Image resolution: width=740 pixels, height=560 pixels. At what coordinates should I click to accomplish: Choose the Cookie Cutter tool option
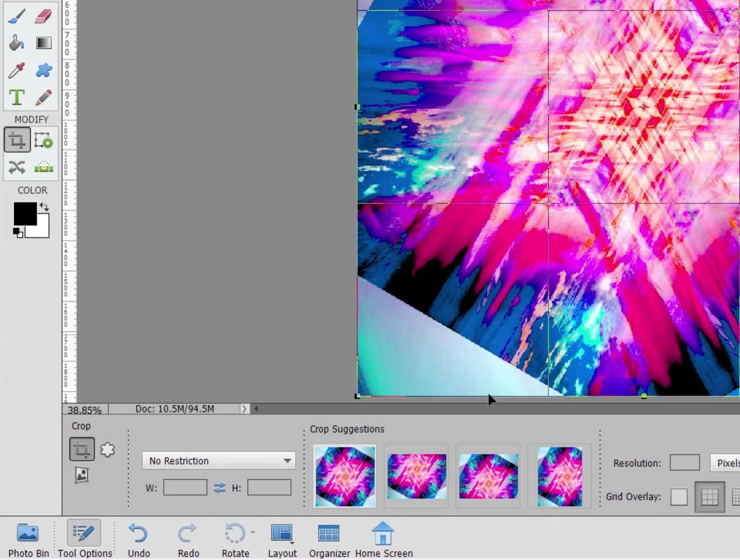coord(107,450)
